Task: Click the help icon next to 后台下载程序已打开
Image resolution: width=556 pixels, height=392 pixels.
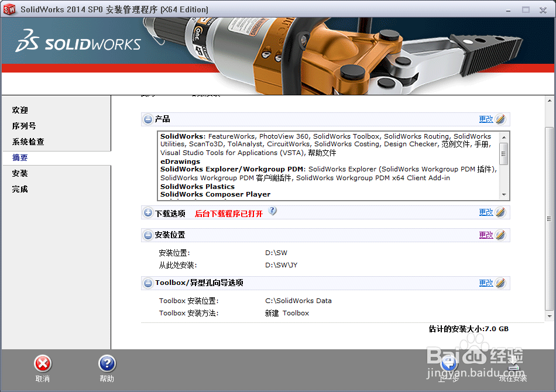Action: [273, 211]
